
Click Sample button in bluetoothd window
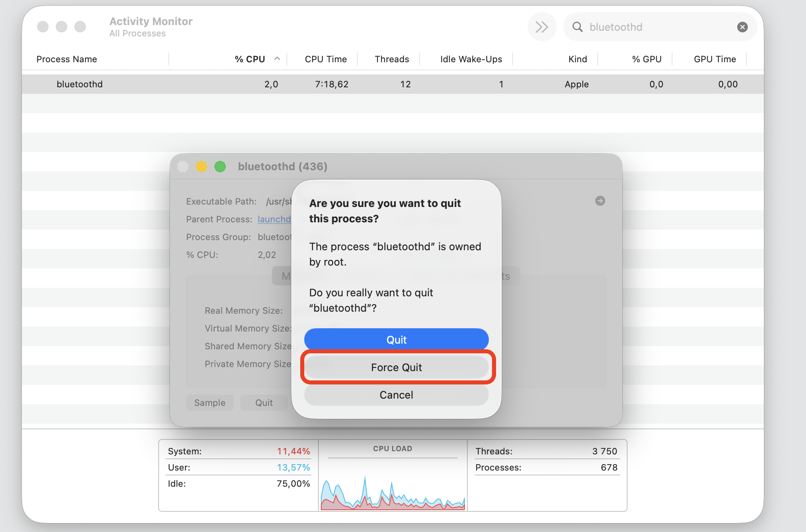210,403
